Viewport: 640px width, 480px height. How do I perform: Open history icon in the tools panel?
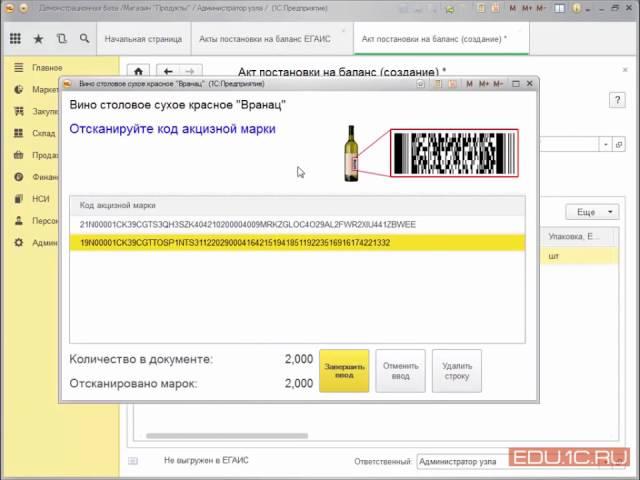click(62, 39)
